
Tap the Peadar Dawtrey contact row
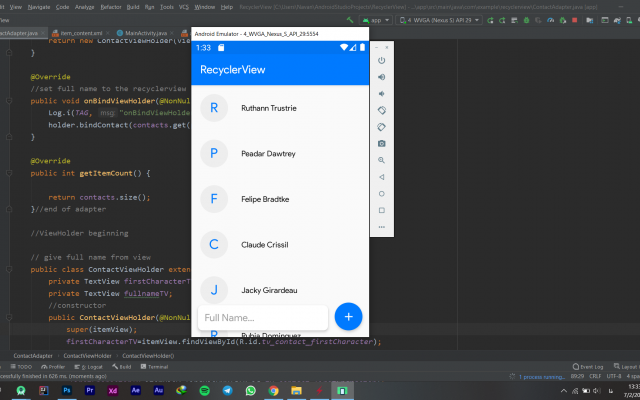click(x=280, y=153)
